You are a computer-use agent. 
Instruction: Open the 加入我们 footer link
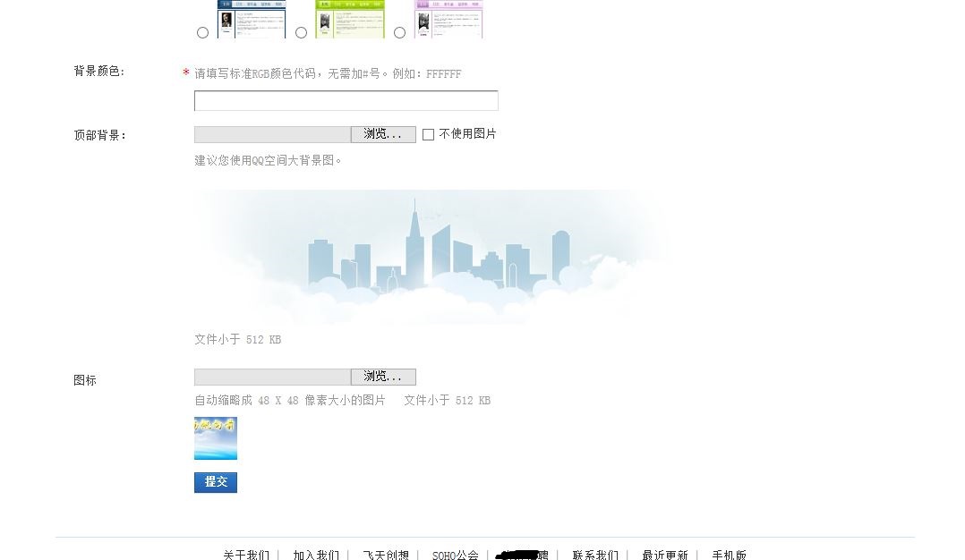(x=316, y=555)
